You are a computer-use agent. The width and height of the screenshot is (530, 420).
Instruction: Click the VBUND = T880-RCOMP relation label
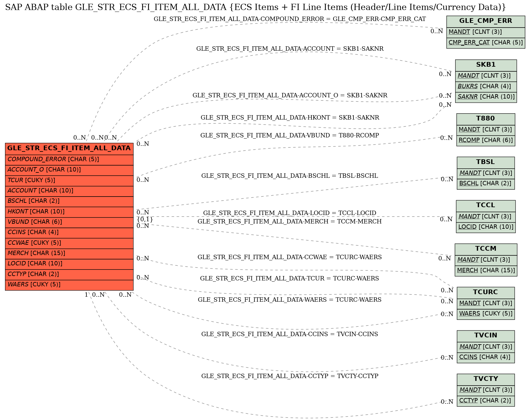(x=290, y=136)
